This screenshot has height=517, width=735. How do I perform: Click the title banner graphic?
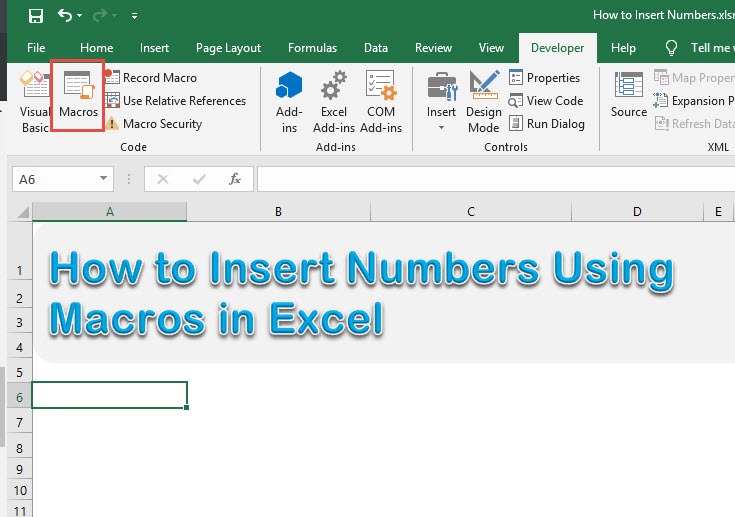click(384, 292)
